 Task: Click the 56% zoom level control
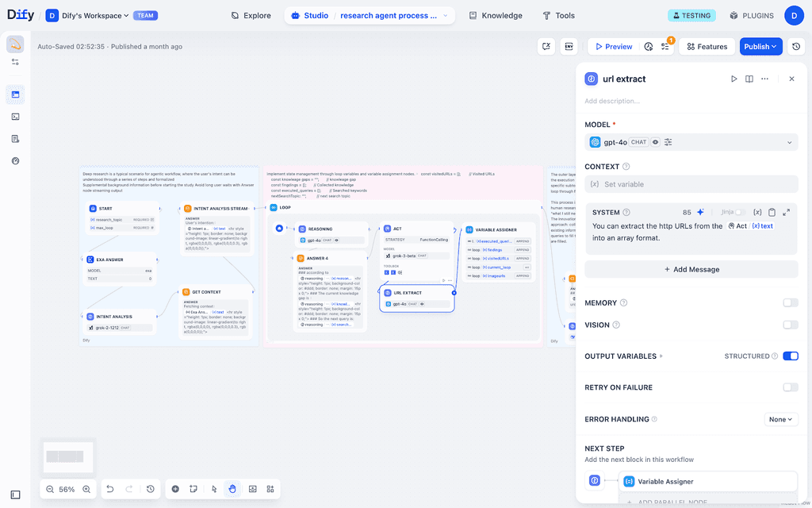pos(66,489)
